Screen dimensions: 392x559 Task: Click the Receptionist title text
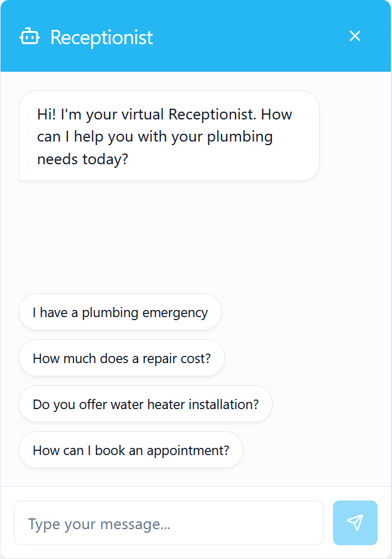[101, 36]
